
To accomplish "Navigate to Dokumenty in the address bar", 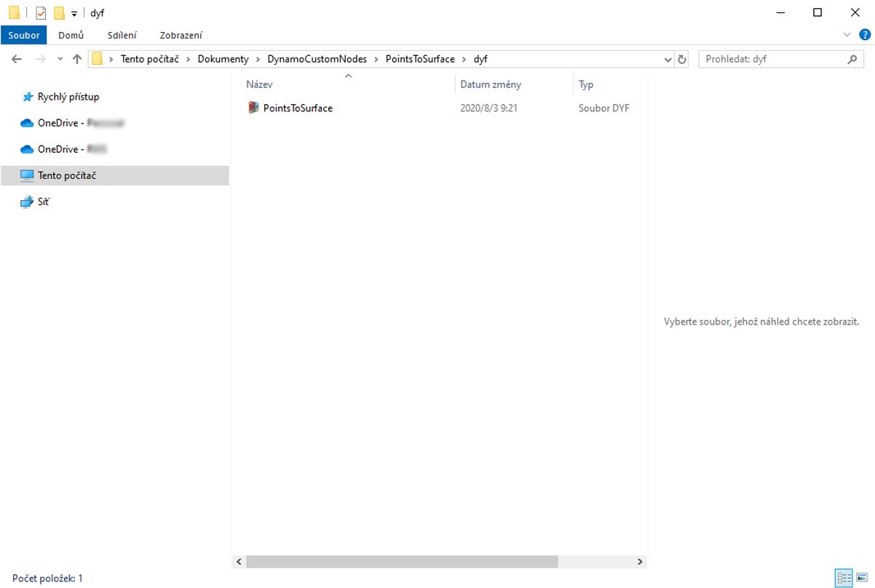I will pos(223,59).
